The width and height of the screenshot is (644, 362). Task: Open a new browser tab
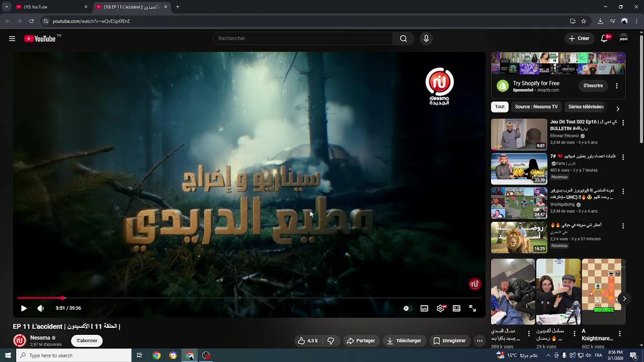pyautogui.click(x=178, y=7)
